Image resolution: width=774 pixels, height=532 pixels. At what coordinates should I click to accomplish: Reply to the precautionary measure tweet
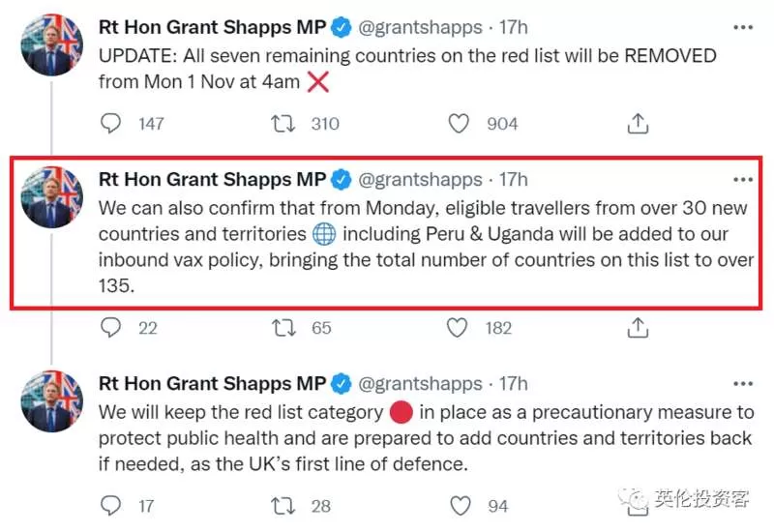[x=110, y=505]
